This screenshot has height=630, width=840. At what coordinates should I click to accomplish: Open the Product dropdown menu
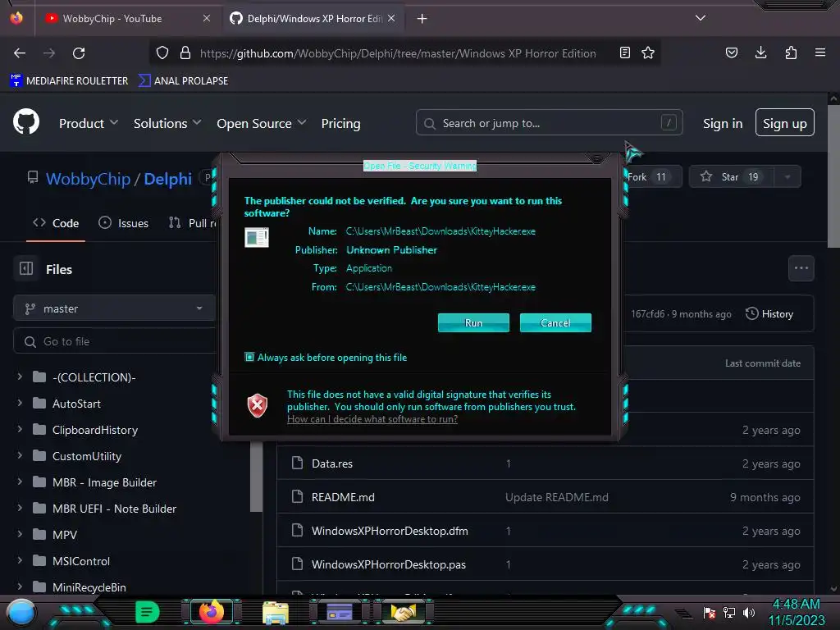pos(89,123)
